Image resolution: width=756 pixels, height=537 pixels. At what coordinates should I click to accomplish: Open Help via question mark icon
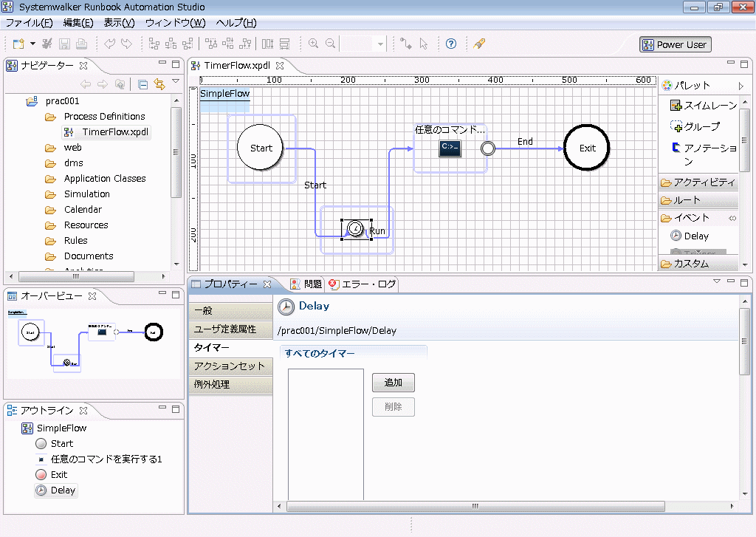(451, 44)
